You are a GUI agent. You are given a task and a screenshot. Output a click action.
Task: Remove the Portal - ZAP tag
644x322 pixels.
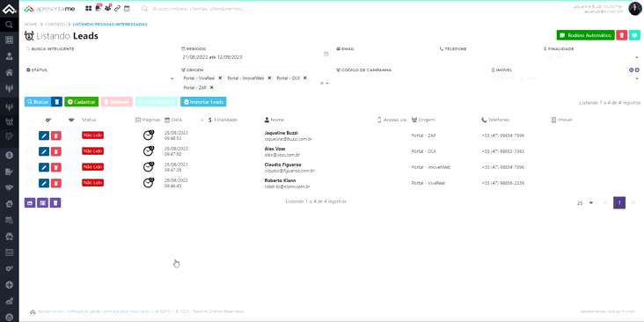211,87
